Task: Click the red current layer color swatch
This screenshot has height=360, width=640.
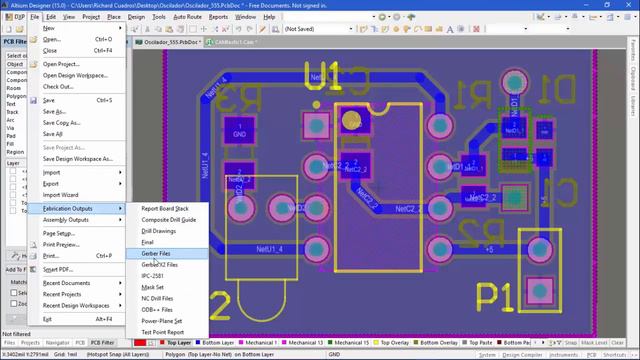Action: pyautogui.click(x=140, y=343)
